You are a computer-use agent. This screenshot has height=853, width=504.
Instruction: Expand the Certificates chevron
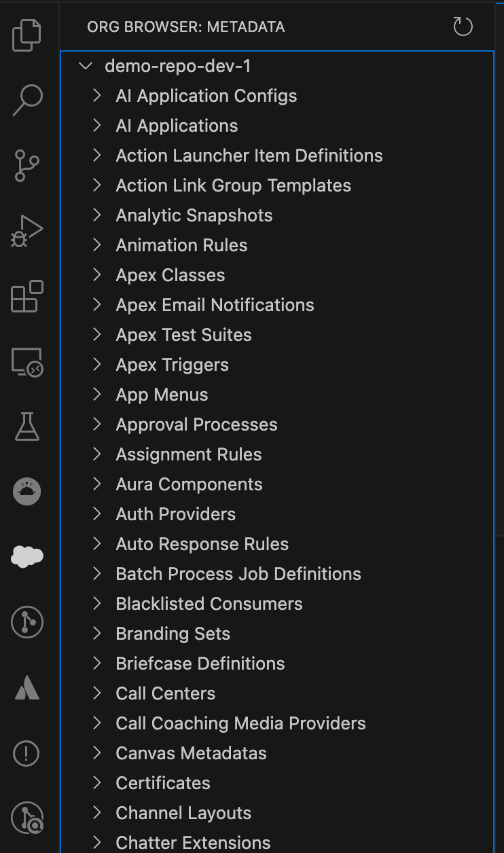97,783
